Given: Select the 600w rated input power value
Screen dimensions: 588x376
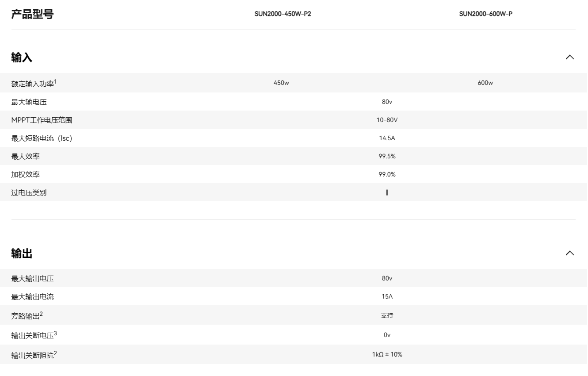Looking at the screenshot, I should [x=485, y=83].
